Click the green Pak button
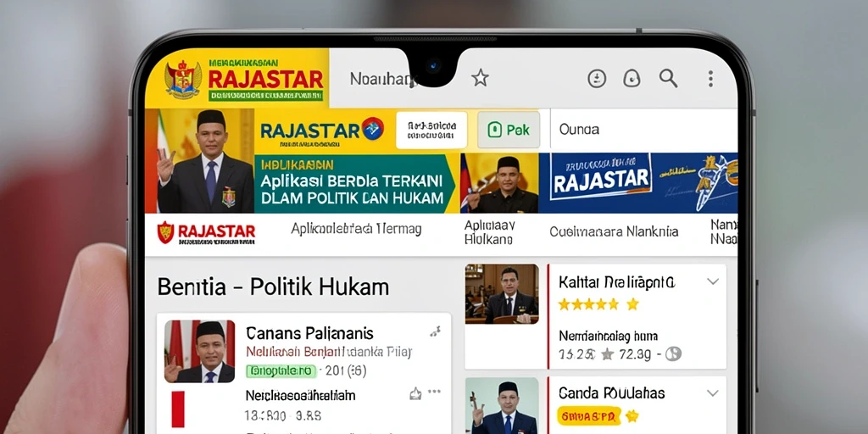This screenshot has height=434, width=868. point(509,130)
